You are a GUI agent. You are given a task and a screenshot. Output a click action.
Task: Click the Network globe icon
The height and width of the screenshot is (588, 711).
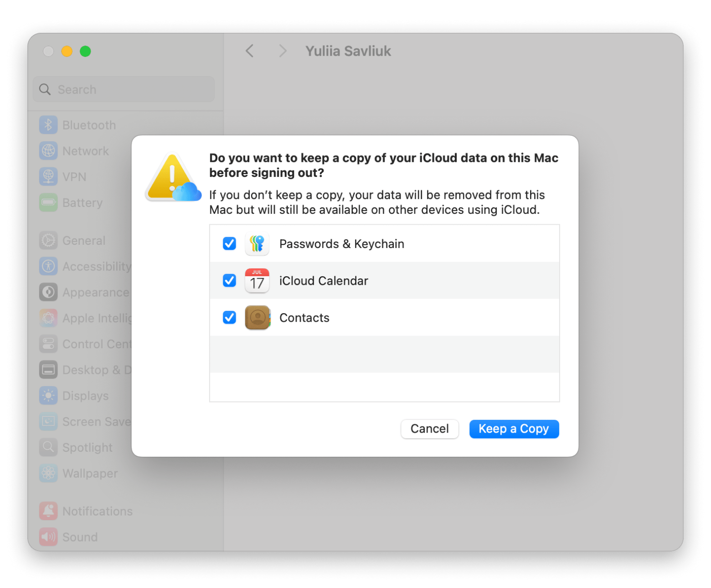[48, 151]
